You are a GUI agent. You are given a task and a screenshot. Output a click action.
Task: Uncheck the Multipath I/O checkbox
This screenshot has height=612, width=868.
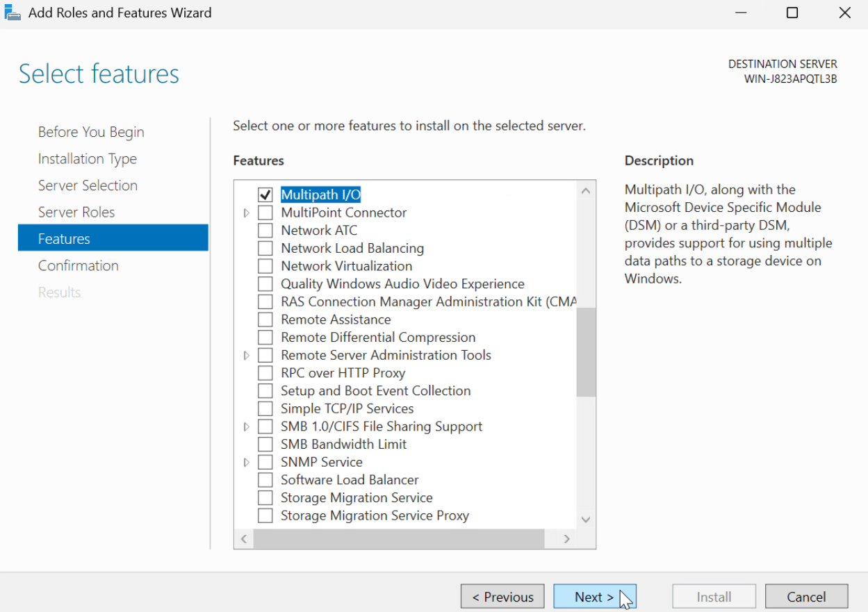(x=265, y=195)
